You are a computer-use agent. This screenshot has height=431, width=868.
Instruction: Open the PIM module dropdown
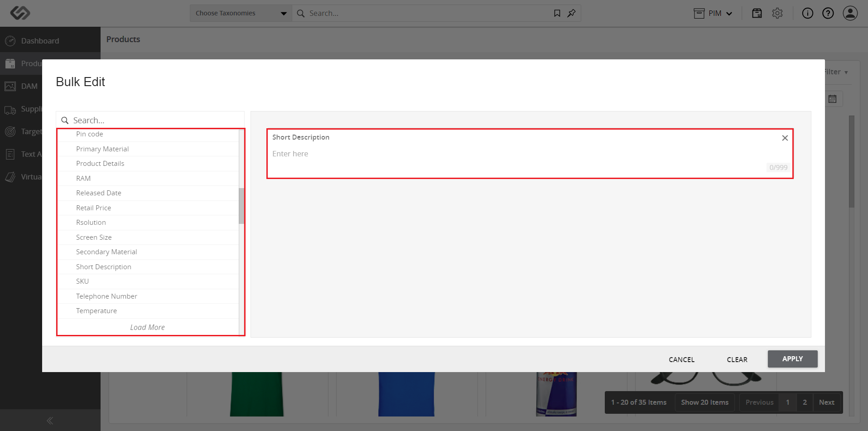(x=713, y=13)
